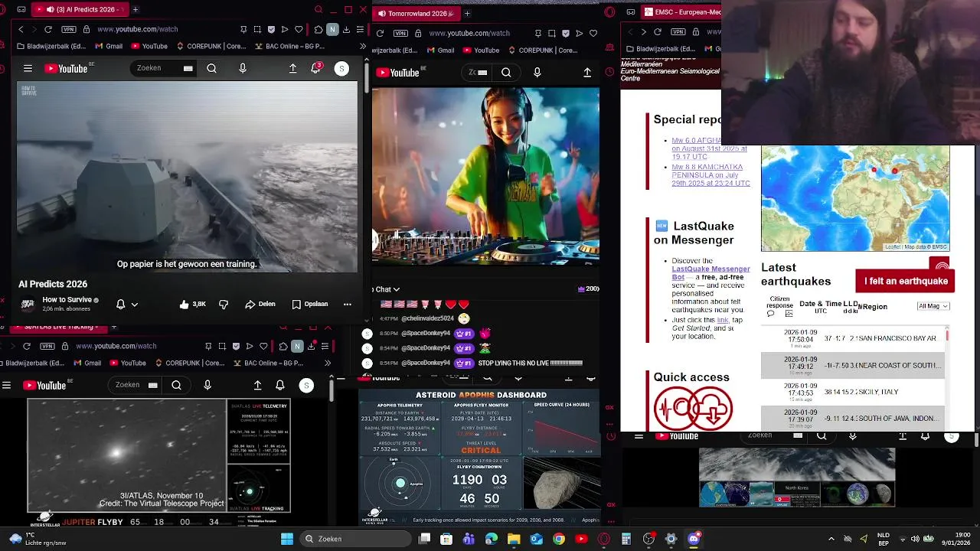Image resolution: width=980 pixels, height=551 pixels.
Task: Reload the EMSC browser window
Action: (x=657, y=32)
